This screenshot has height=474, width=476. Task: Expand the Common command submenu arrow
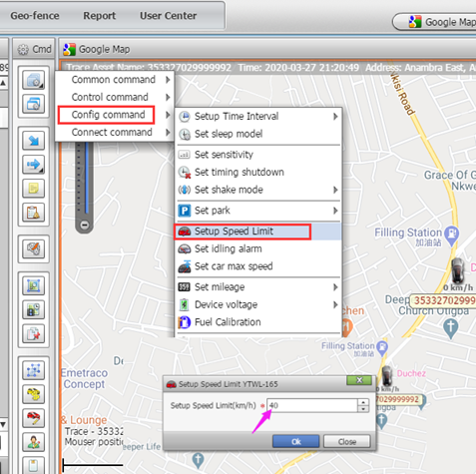168,80
